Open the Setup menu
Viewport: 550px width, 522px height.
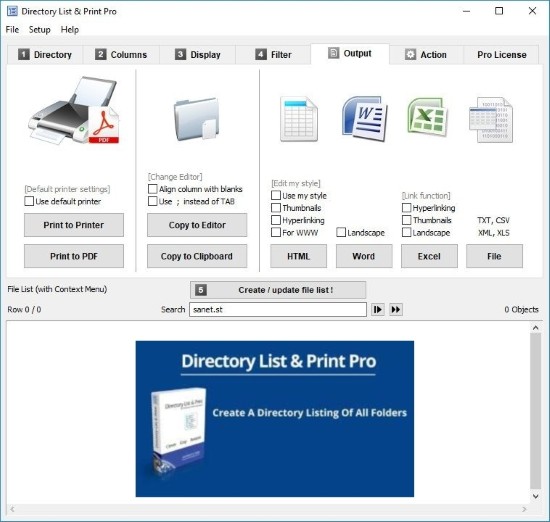click(40, 29)
